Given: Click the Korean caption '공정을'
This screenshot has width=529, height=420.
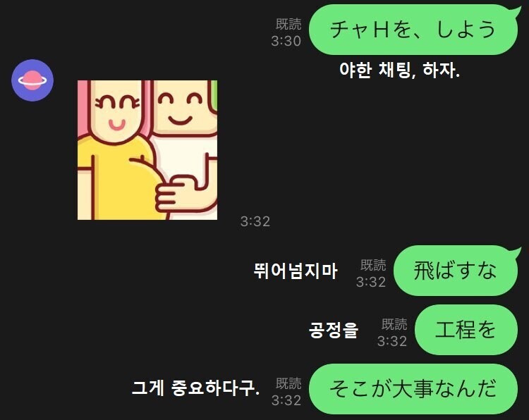Looking at the screenshot, I should 334,330.
